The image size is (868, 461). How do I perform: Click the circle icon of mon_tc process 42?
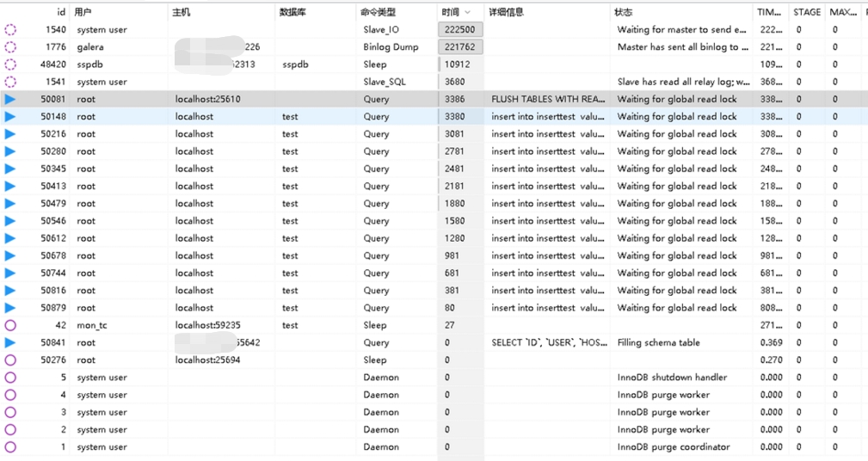[x=10, y=325]
